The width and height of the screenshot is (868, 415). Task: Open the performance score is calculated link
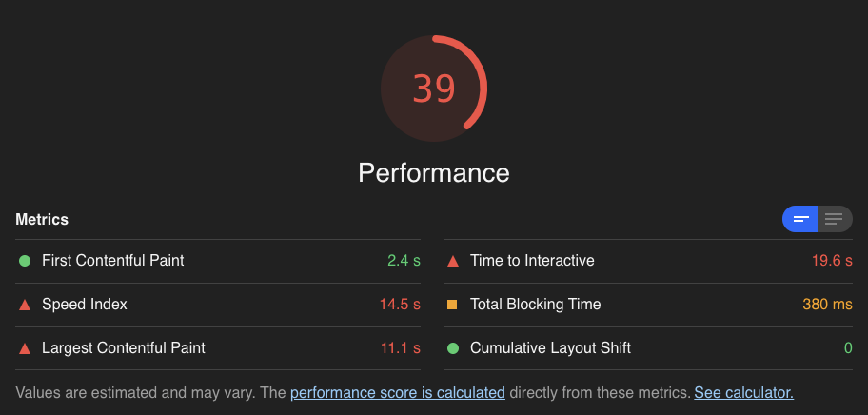(x=398, y=393)
